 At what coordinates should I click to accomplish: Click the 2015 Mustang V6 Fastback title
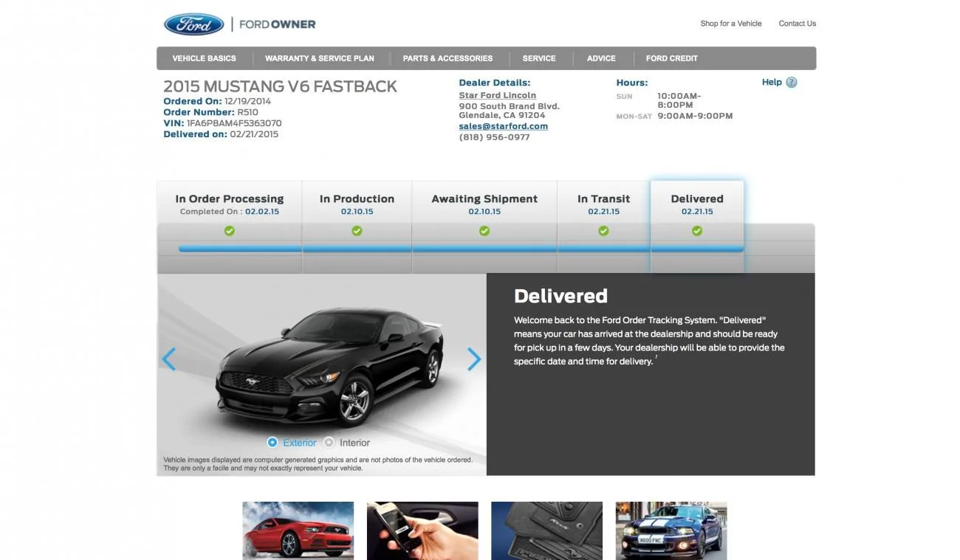(280, 86)
